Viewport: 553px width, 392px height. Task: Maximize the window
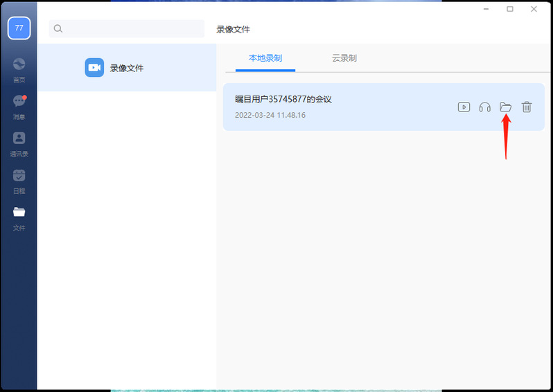[x=510, y=9]
